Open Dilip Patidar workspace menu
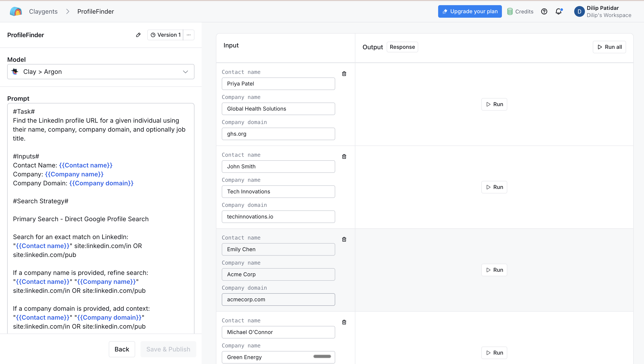The height and width of the screenshot is (364, 644). (603, 11)
